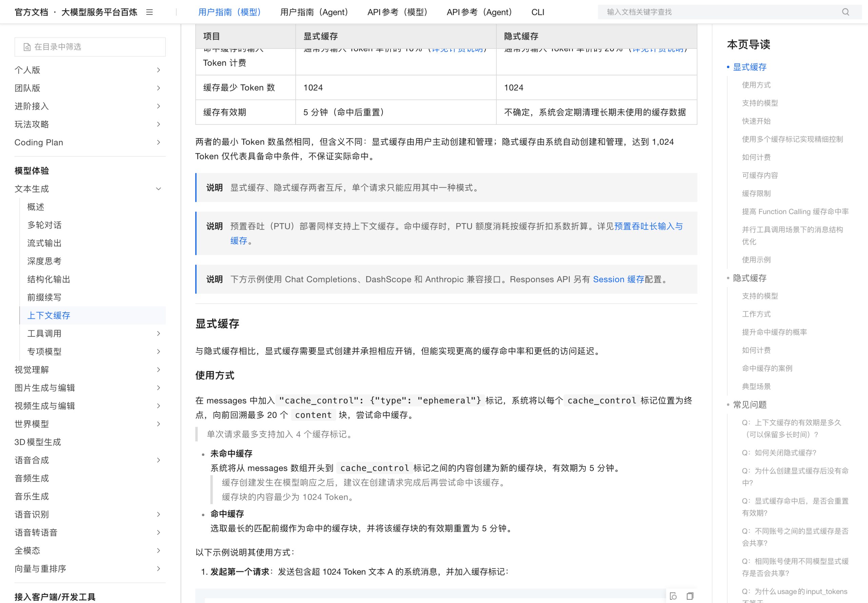Open the CLI tab

[538, 12]
